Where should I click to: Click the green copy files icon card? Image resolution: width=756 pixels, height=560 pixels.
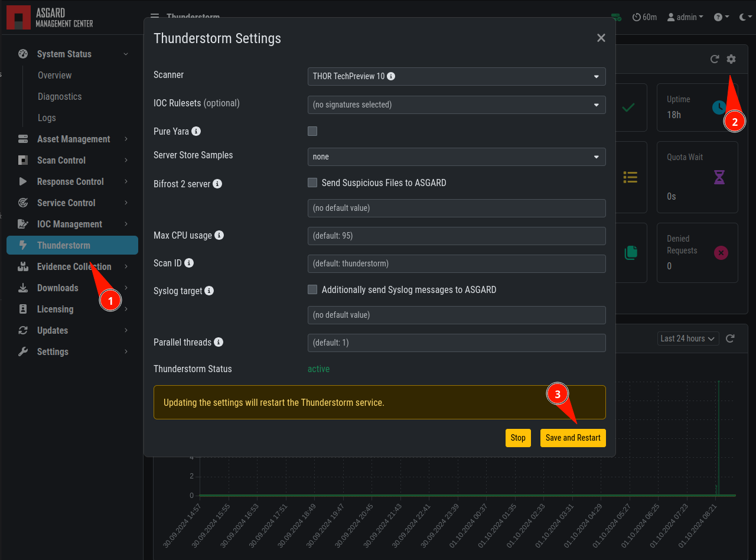click(631, 252)
